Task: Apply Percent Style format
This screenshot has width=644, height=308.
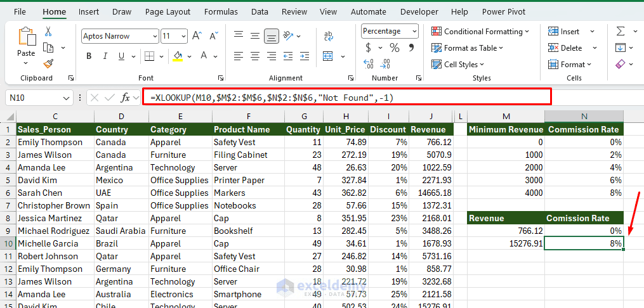Action: 395,48
